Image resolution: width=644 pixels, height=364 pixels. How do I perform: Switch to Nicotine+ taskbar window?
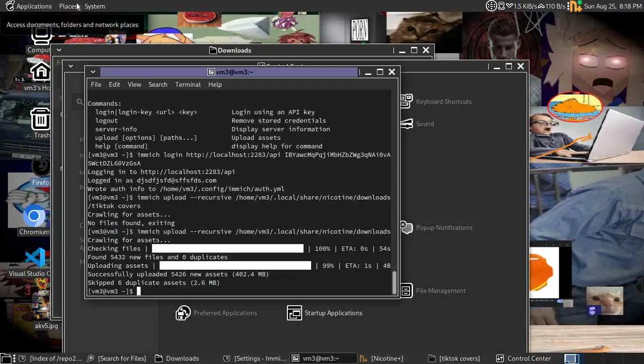(382, 358)
